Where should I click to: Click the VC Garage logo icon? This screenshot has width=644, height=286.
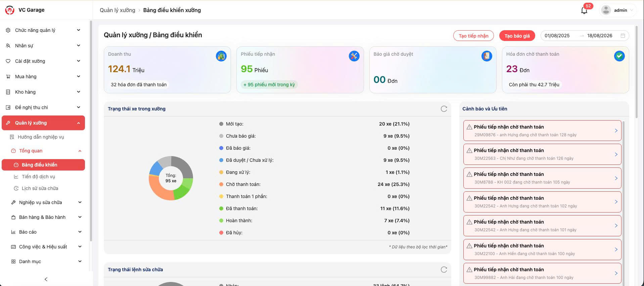(10, 10)
